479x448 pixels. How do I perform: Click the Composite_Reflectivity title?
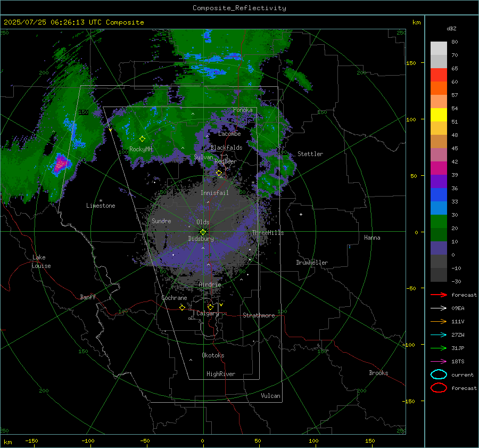(240, 8)
